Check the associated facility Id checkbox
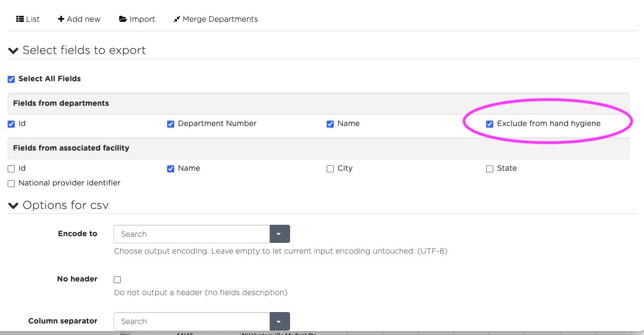644x335 pixels. [x=11, y=169]
